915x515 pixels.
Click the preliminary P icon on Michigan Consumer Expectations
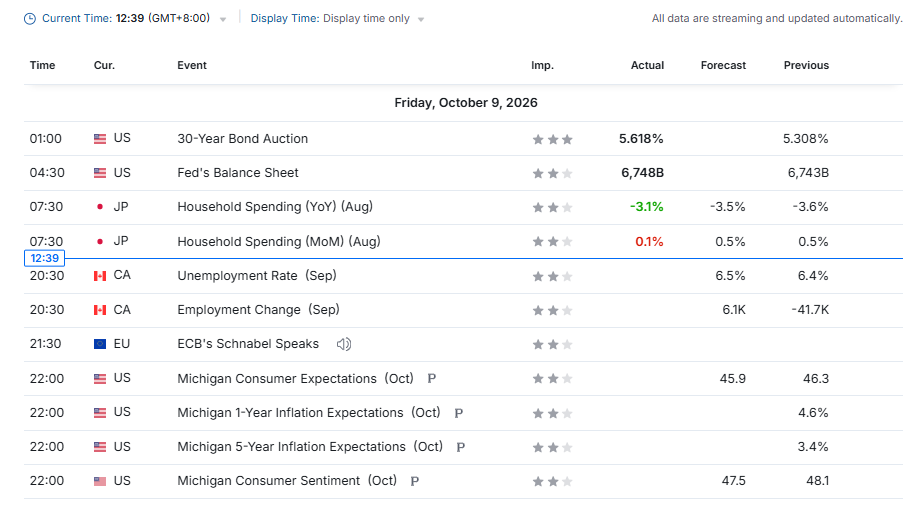tap(432, 379)
